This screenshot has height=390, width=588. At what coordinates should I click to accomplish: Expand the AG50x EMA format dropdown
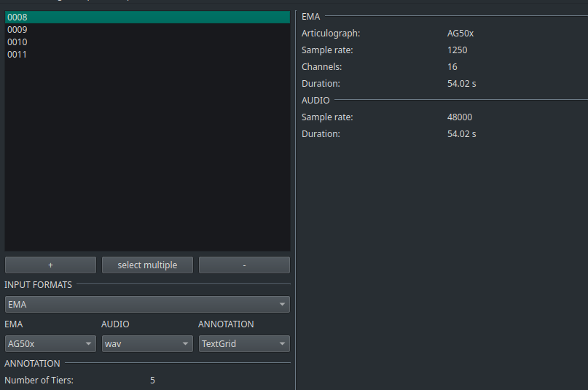point(50,344)
